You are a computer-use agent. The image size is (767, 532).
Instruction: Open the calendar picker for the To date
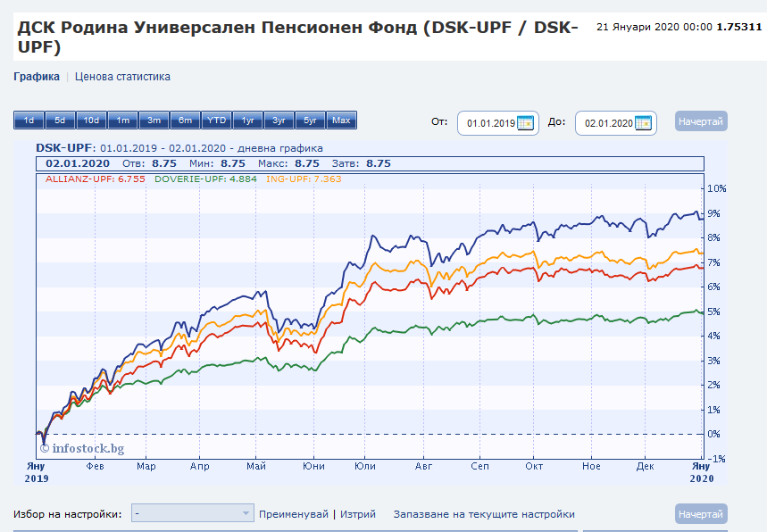pyautogui.click(x=643, y=123)
